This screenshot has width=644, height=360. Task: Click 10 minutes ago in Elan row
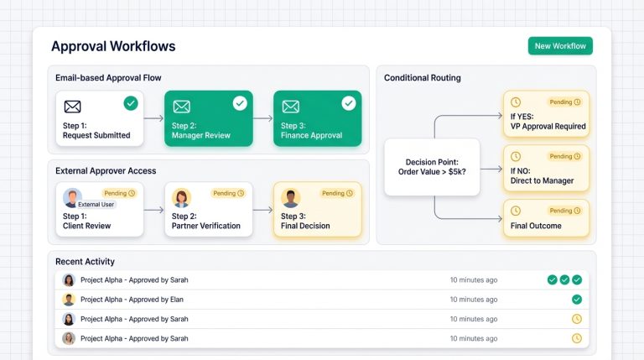[x=474, y=300]
